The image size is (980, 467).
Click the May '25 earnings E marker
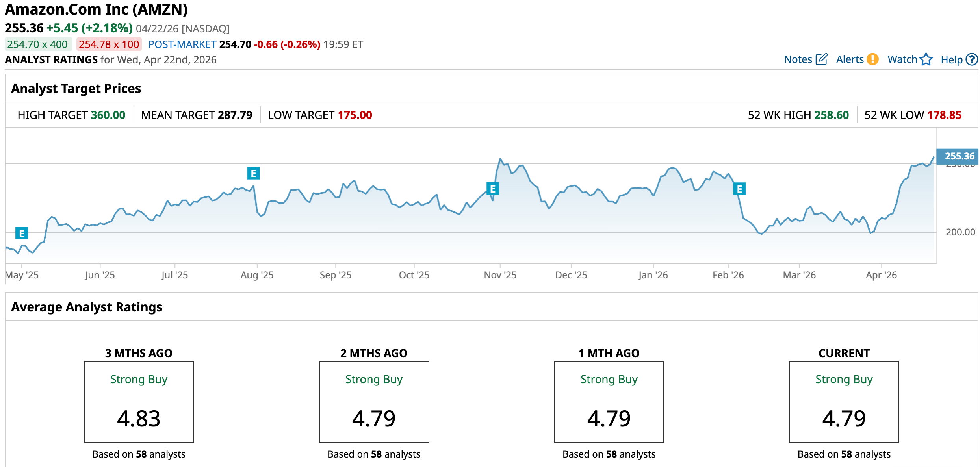coord(22,233)
